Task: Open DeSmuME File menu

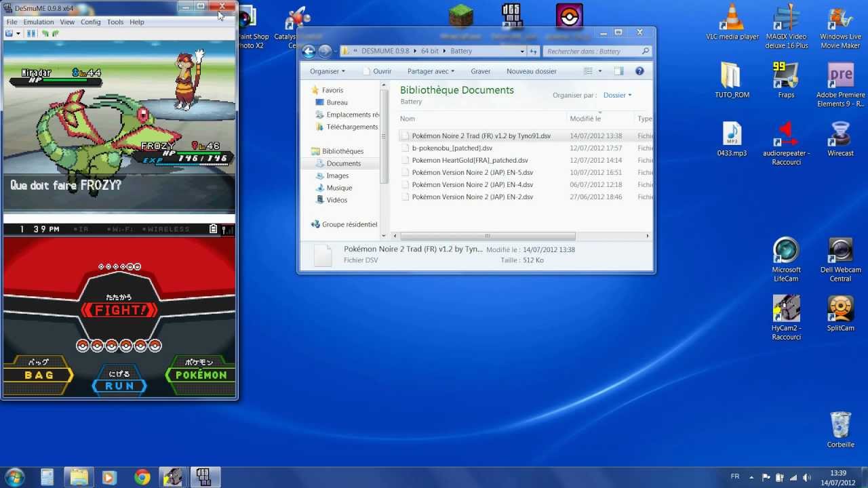Action: click(x=12, y=22)
